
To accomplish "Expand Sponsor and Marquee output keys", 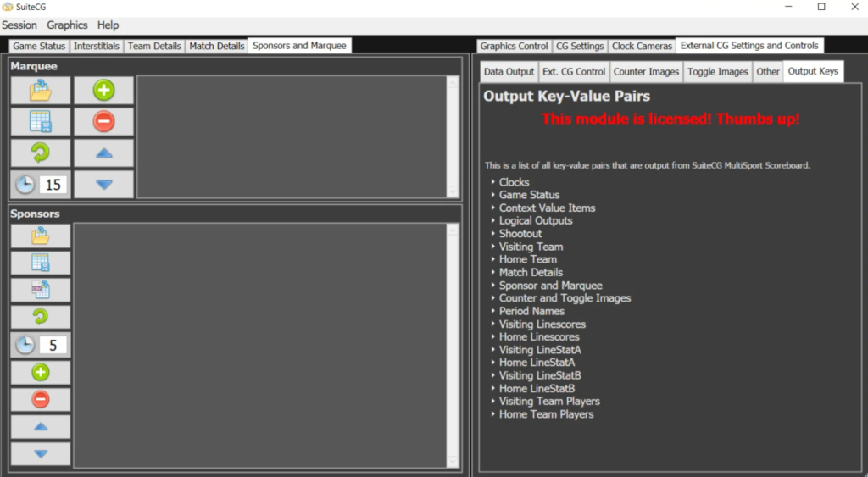I will (x=492, y=286).
